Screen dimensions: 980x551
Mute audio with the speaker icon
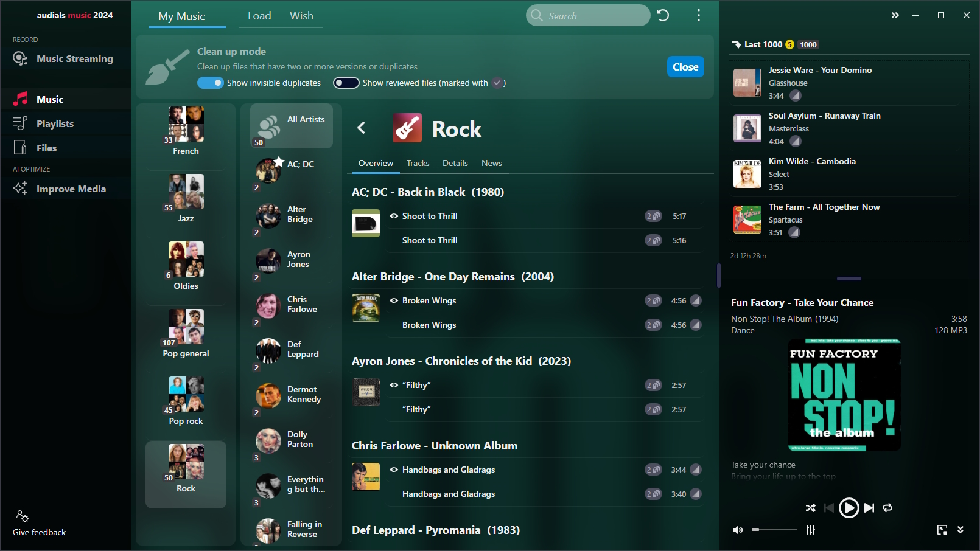pyautogui.click(x=738, y=530)
